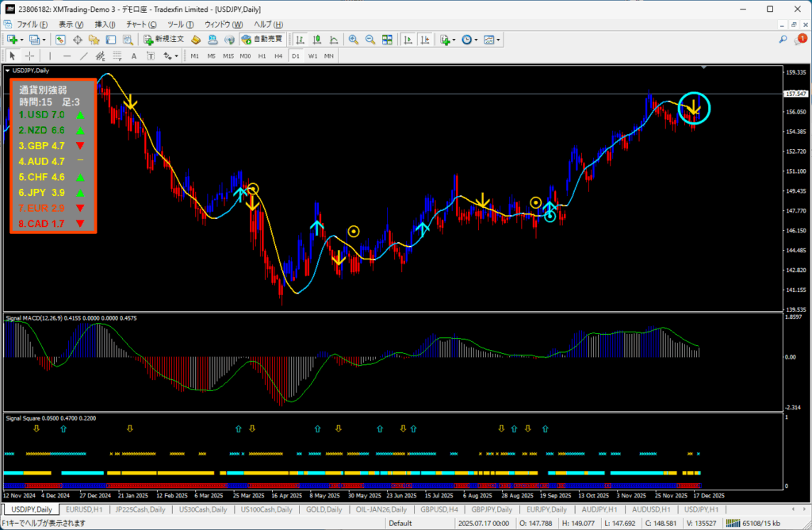Click the zoom out magnifier icon
The height and width of the screenshot is (530, 812).
[x=370, y=39]
